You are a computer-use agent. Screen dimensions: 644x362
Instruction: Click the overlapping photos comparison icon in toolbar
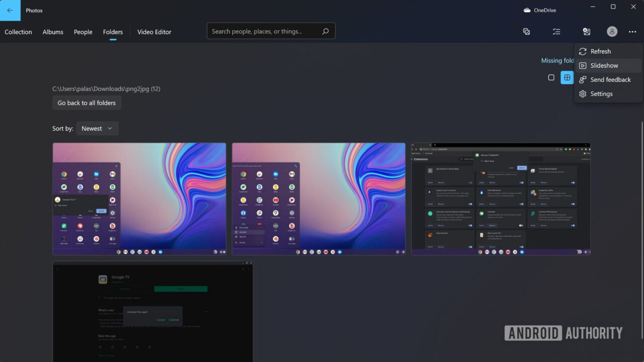tap(526, 31)
